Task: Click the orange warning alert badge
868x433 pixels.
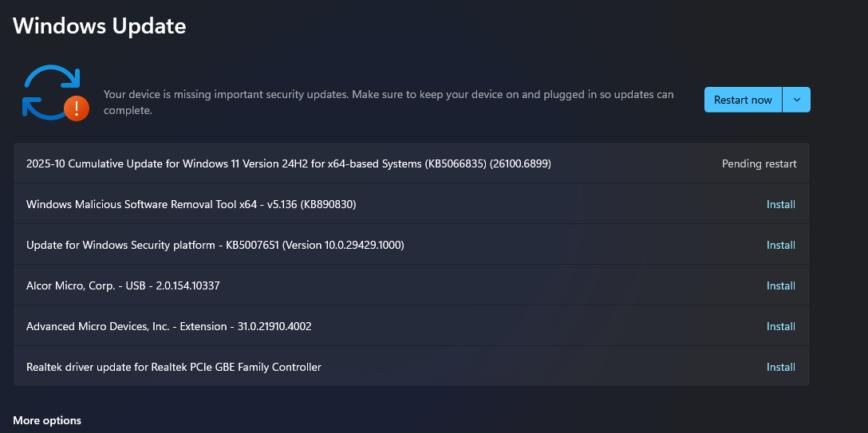Action: [77, 107]
